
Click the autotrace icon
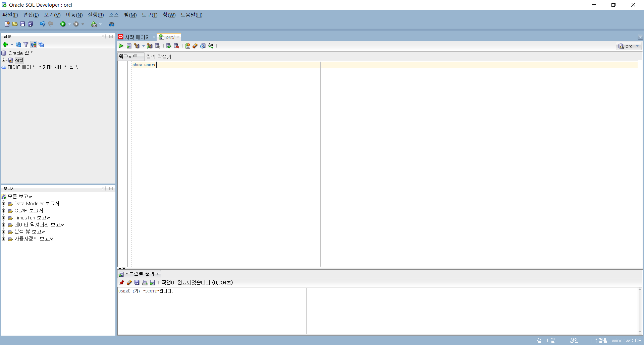tap(150, 46)
